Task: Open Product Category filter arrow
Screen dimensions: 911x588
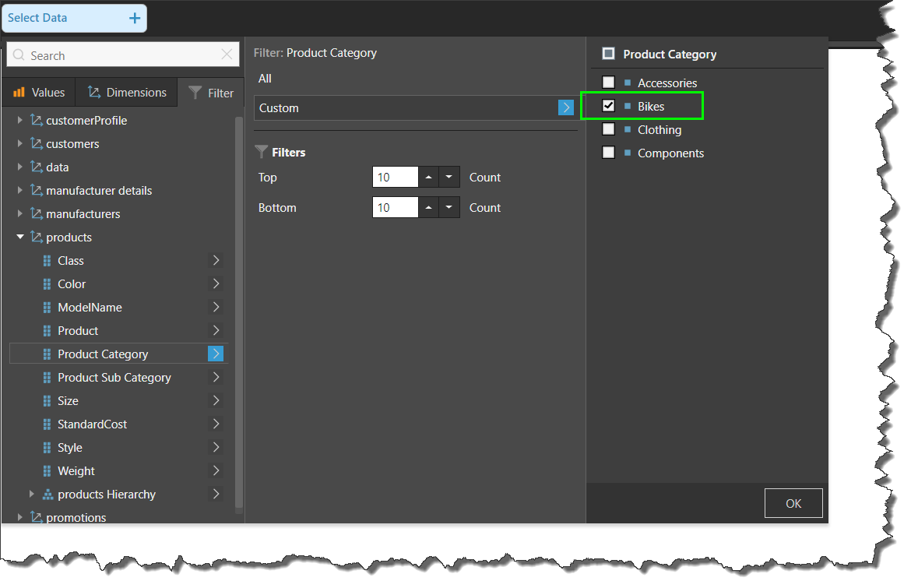Action: [x=216, y=354]
